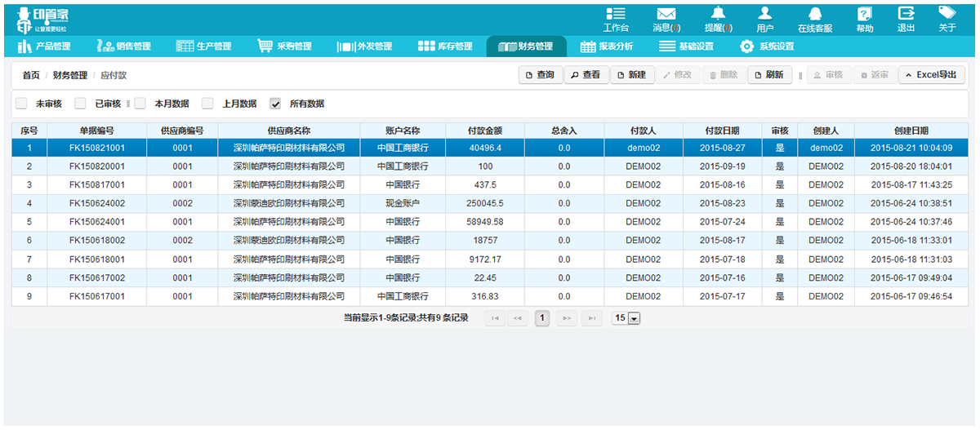Select row with FK150820001

(490, 166)
